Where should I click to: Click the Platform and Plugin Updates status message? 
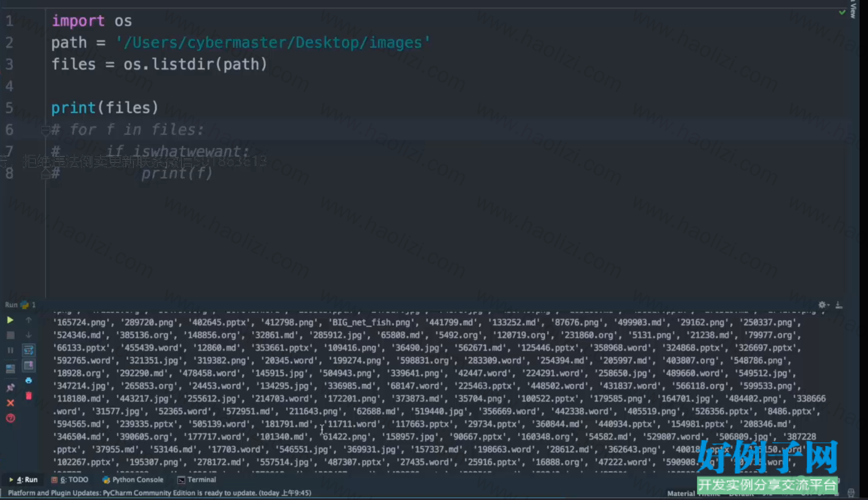160,493
